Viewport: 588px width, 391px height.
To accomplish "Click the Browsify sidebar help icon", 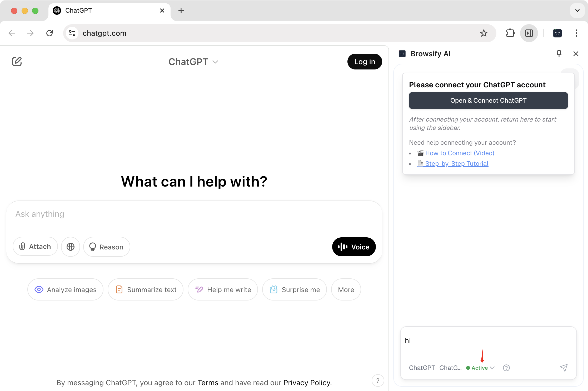I will coord(506,368).
